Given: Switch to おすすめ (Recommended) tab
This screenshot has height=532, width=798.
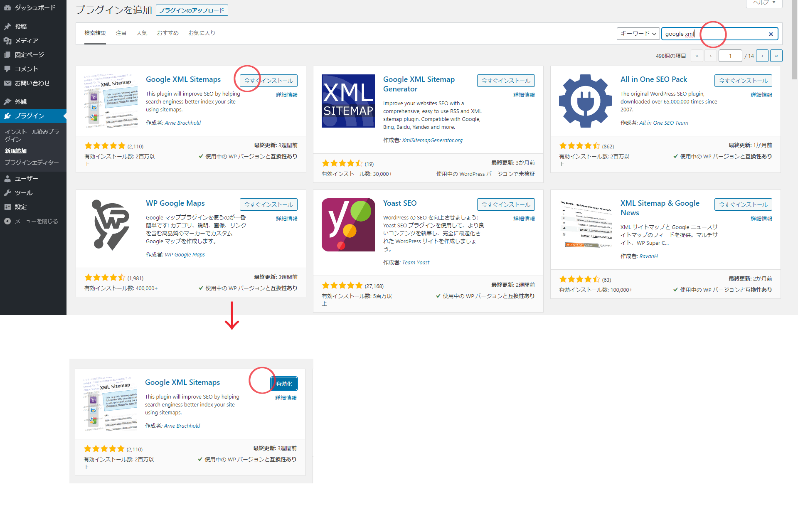Looking at the screenshot, I should click(x=168, y=33).
